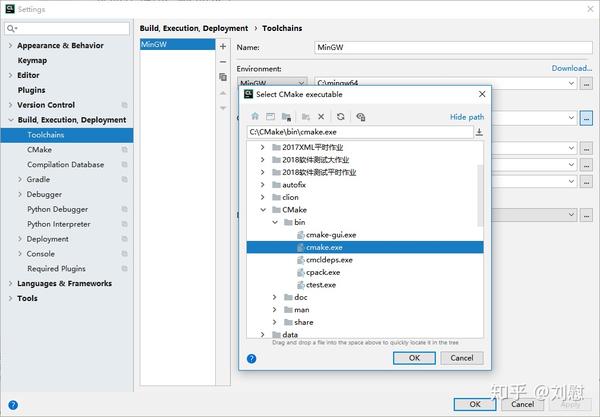Screen dimensions: 600x417
Task: Click the refresh icon in file chooser toolbar
Action: coord(341,116)
